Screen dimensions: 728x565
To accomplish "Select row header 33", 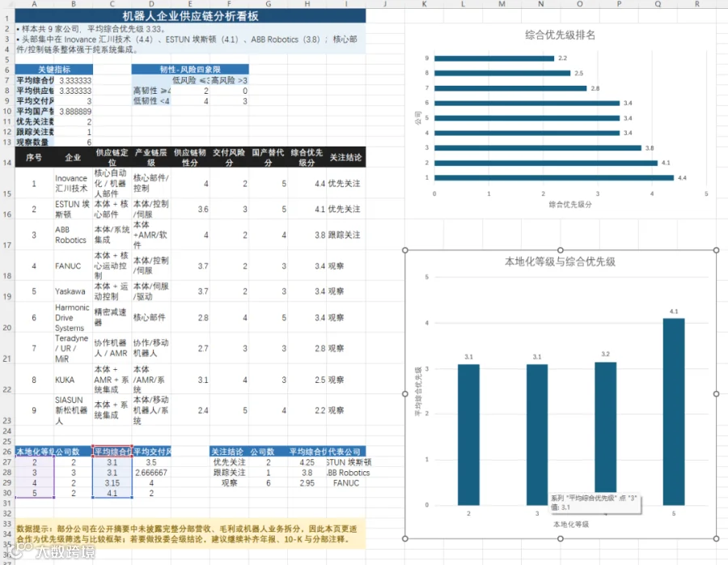I will (7, 524).
